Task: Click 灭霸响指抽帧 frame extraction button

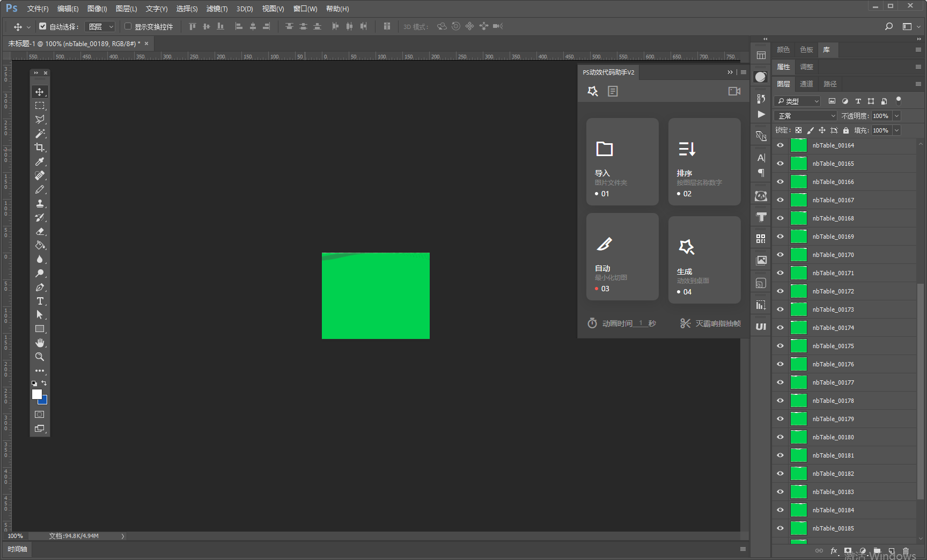Action: [x=710, y=323]
